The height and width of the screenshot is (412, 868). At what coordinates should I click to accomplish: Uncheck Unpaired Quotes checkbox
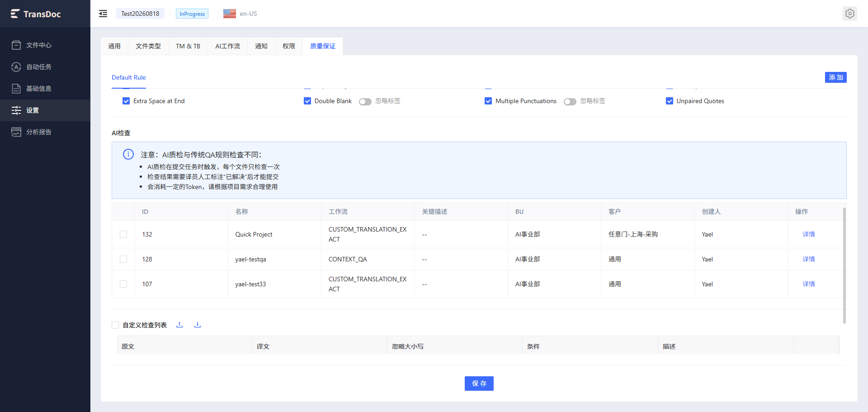(x=670, y=101)
